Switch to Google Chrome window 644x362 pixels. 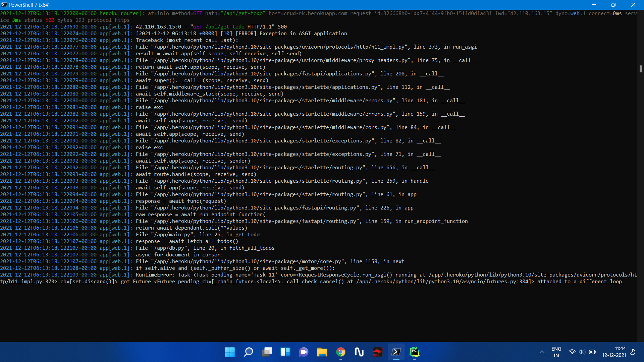pos(341,352)
